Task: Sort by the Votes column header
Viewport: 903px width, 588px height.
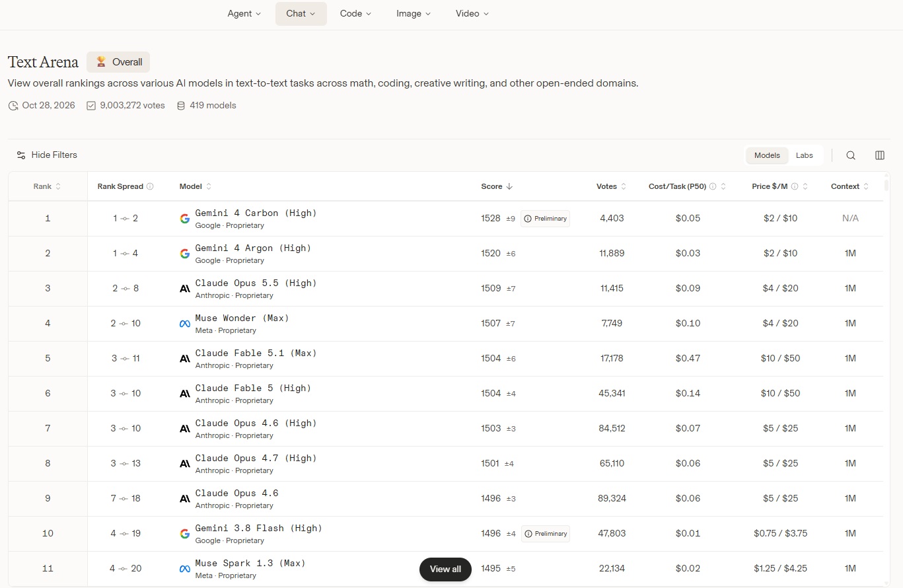Action: (x=612, y=186)
